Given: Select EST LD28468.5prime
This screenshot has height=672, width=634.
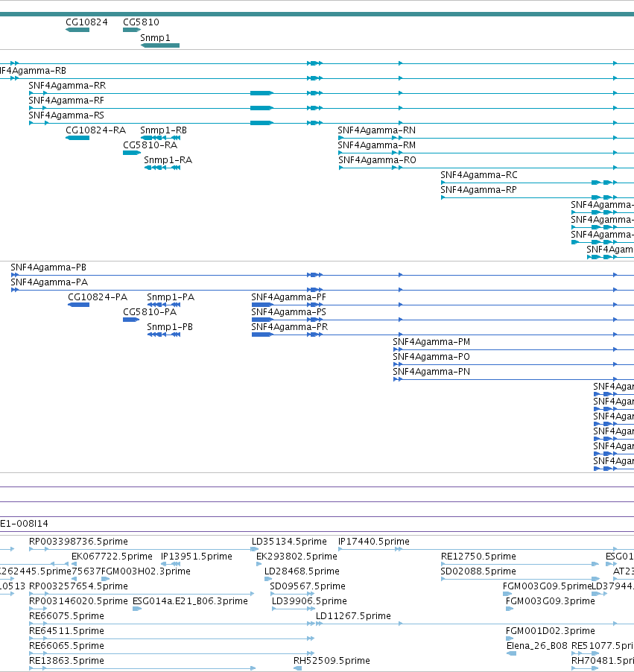Looking at the screenshot, I should (302, 571).
